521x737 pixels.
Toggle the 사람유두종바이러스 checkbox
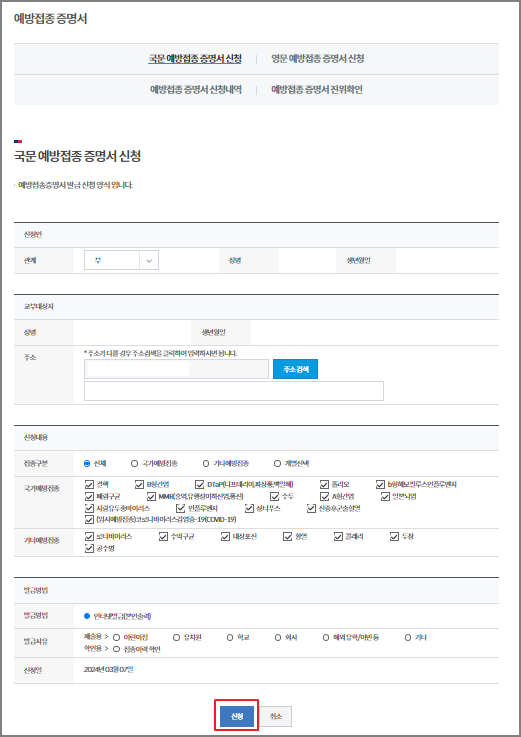tap(89, 508)
